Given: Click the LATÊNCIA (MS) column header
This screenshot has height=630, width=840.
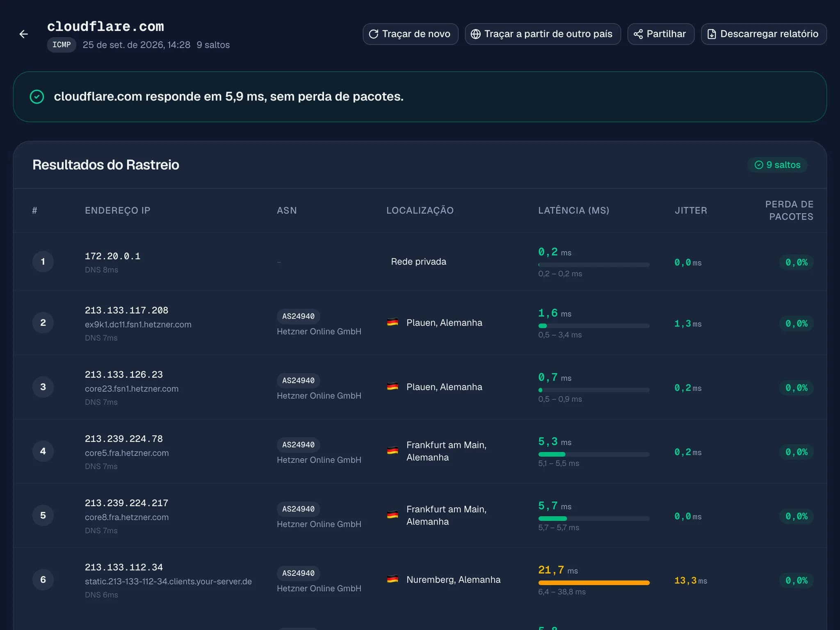Looking at the screenshot, I should 573,210.
